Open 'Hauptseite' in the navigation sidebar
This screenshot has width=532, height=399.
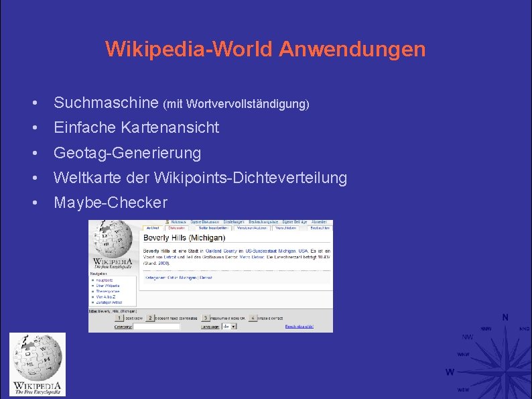tap(104, 280)
